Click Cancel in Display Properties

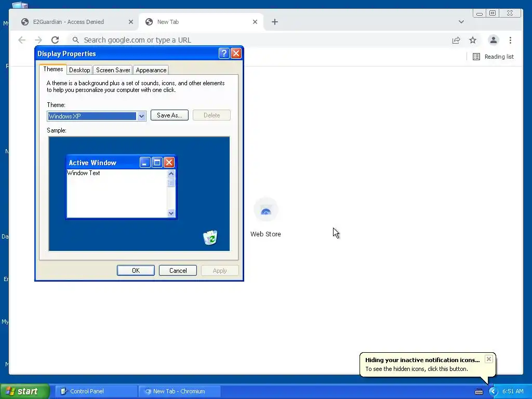[178, 270]
